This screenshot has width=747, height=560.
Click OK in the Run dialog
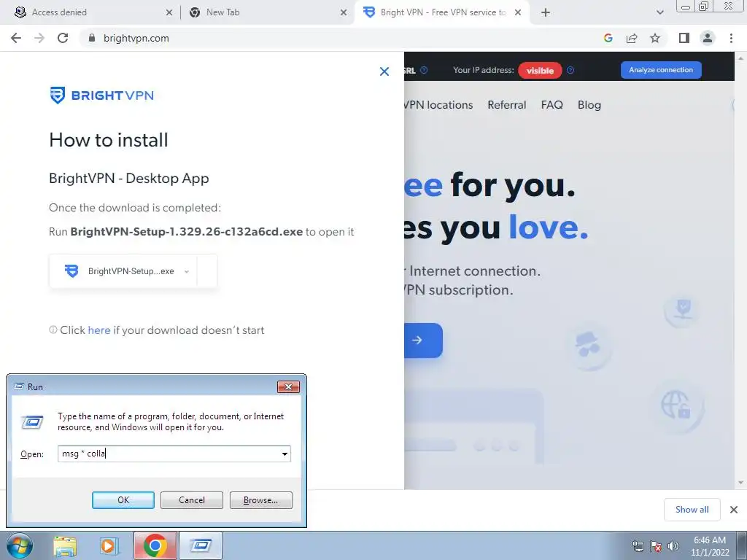(123, 500)
